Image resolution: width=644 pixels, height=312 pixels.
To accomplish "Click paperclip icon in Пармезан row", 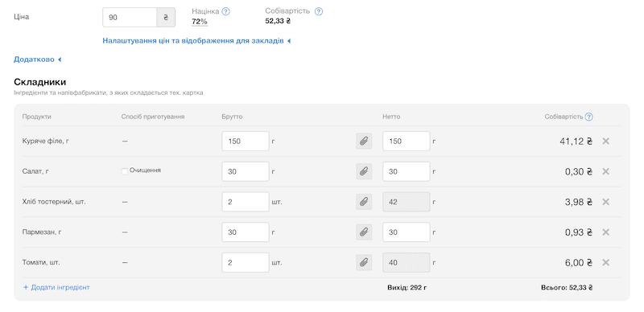I will pyautogui.click(x=364, y=232).
